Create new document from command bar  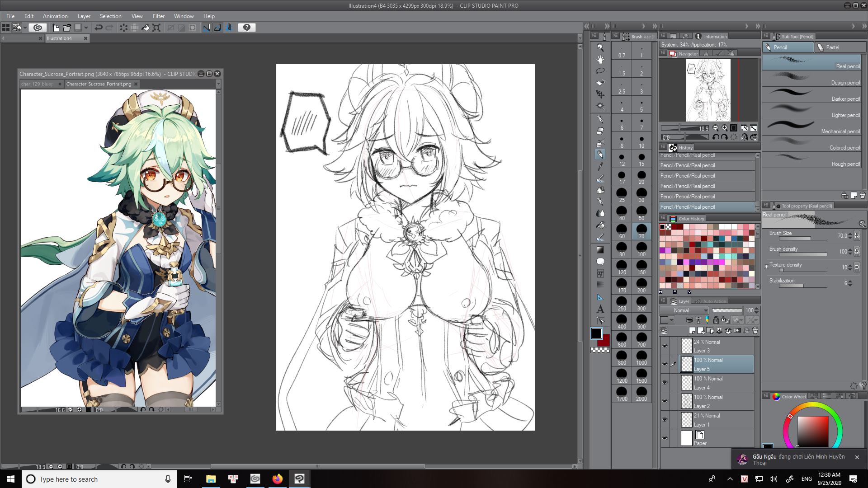click(x=56, y=28)
